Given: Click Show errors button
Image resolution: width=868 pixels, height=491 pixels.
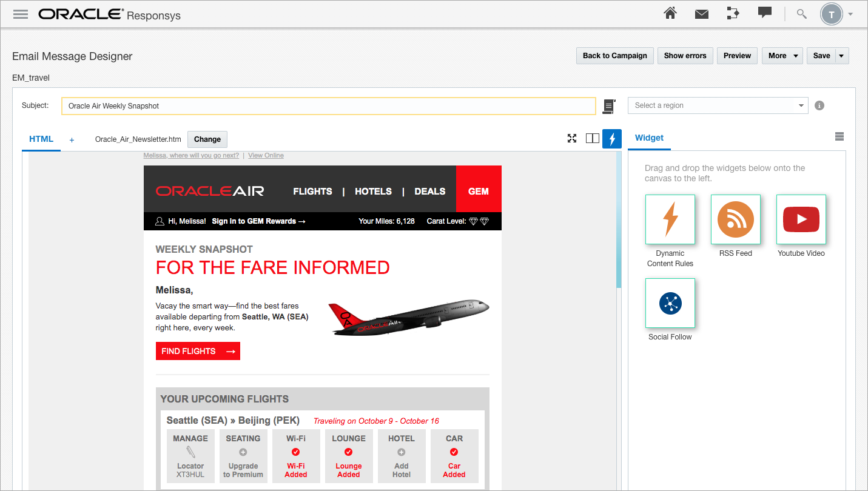Looking at the screenshot, I should point(685,56).
